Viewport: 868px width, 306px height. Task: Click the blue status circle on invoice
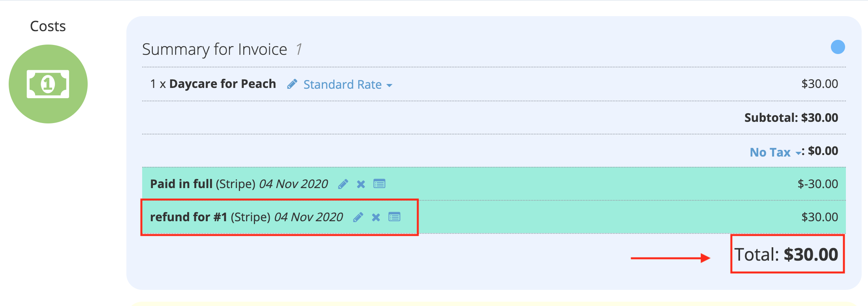[838, 47]
